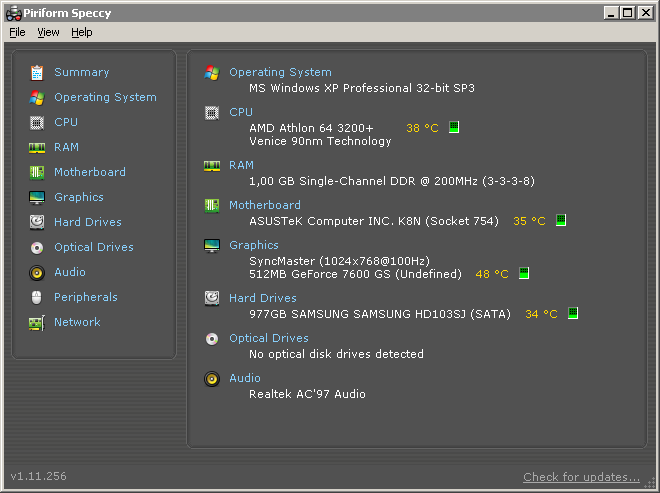
Task: Open the Motherboard section from sidebar
Action: [x=90, y=172]
